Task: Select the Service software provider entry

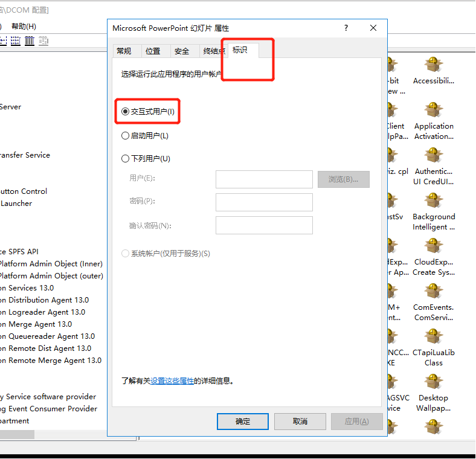Action: pos(48,397)
